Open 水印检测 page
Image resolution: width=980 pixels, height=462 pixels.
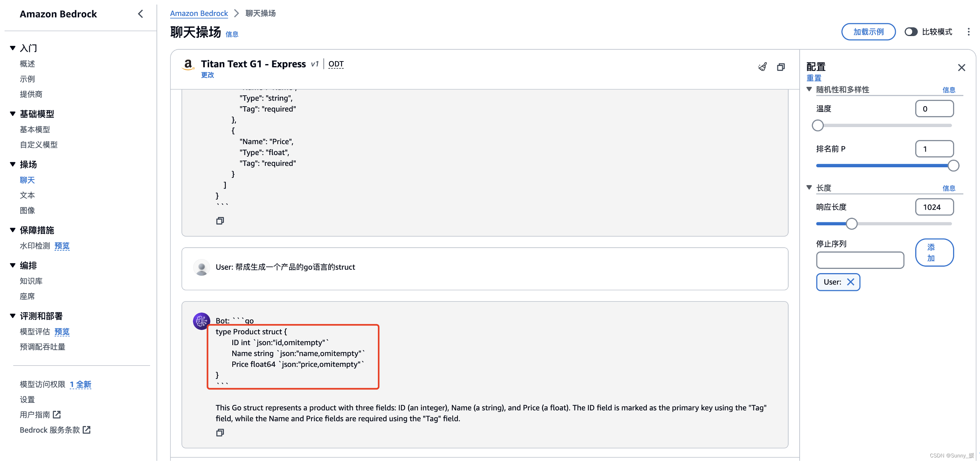[35, 246]
